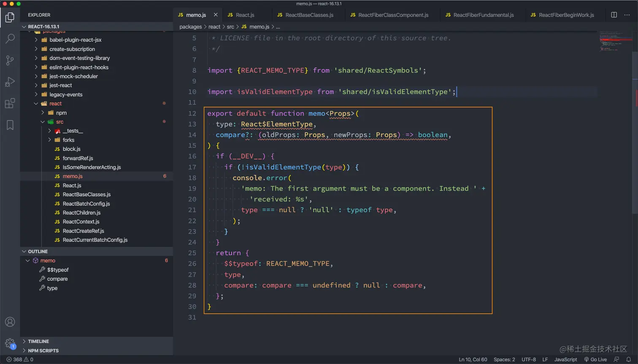Open block.js in the explorer
Image resolution: width=638 pixels, height=364 pixels.
coord(96,149)
